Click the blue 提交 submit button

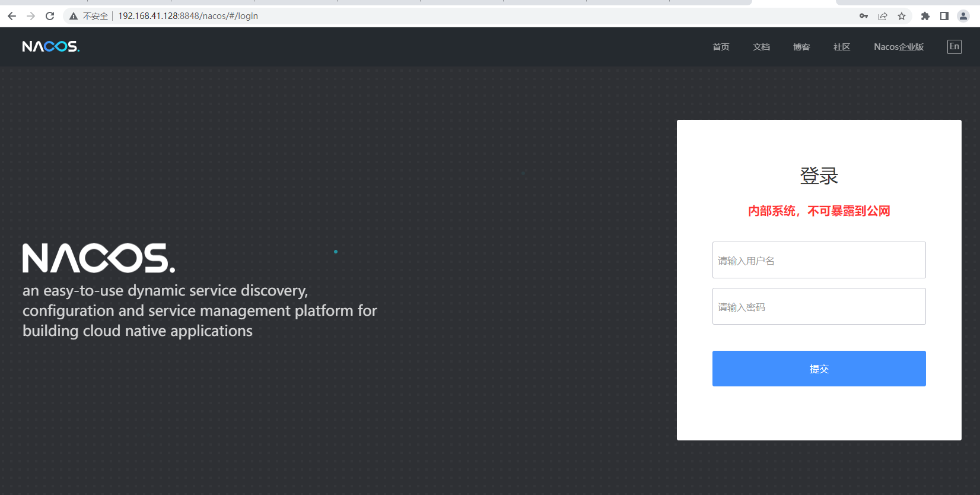coord(819,369)
